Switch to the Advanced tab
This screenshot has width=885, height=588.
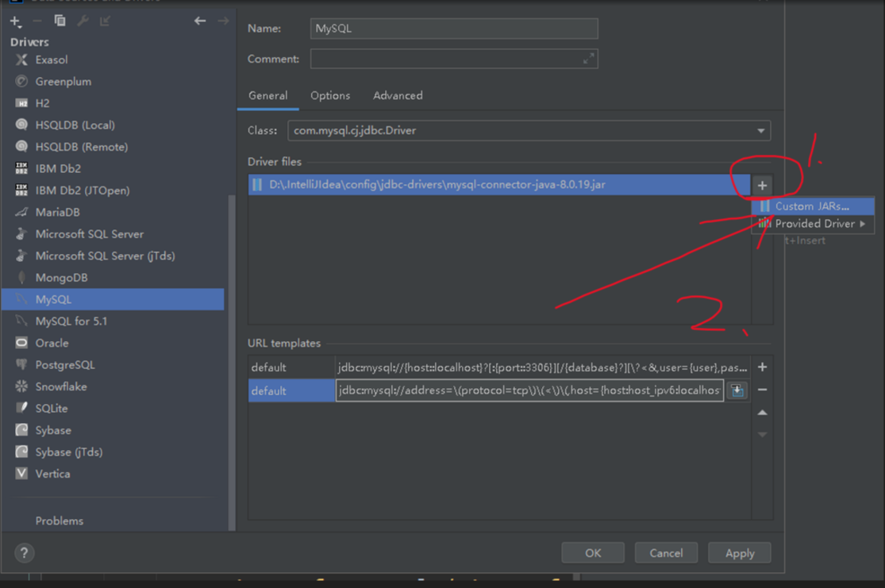pos(398,96)
